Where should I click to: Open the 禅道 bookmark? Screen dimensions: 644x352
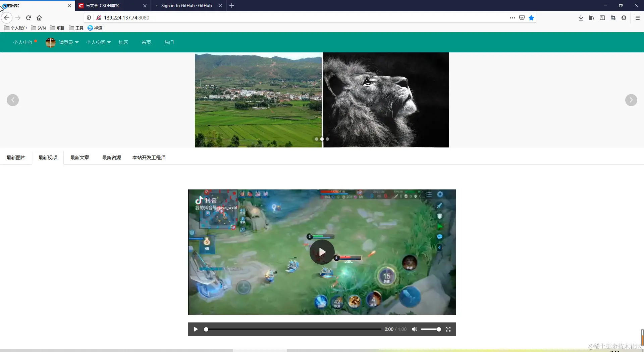pyautogui.click(x=95, y=28)
